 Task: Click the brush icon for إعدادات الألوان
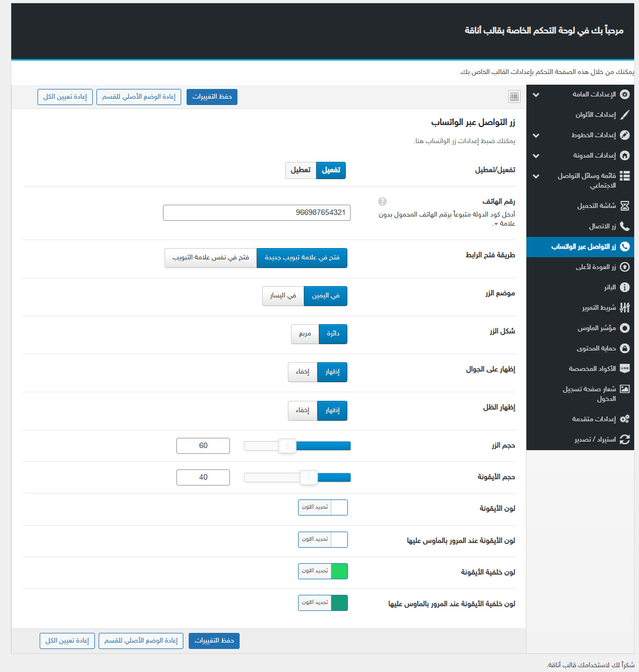[x=625, y=115]
